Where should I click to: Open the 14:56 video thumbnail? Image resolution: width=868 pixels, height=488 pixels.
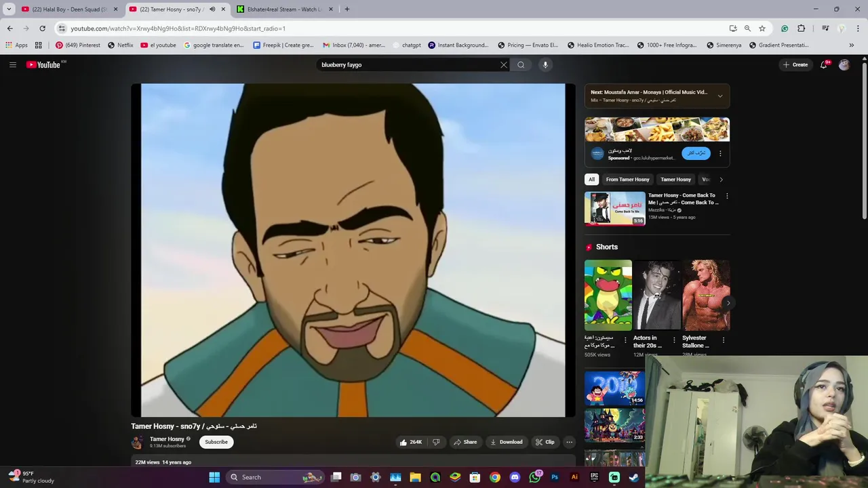614,387
